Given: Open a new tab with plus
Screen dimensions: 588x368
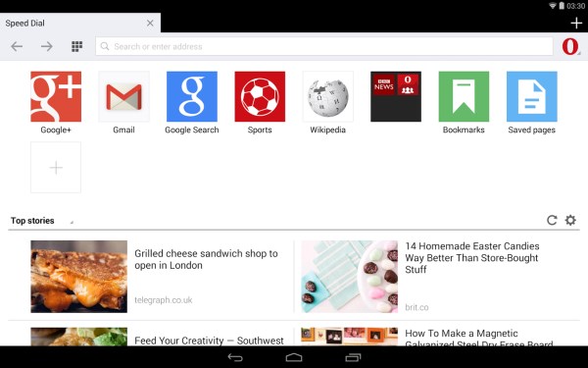Looking at the screenshot, I should point(576,24).
